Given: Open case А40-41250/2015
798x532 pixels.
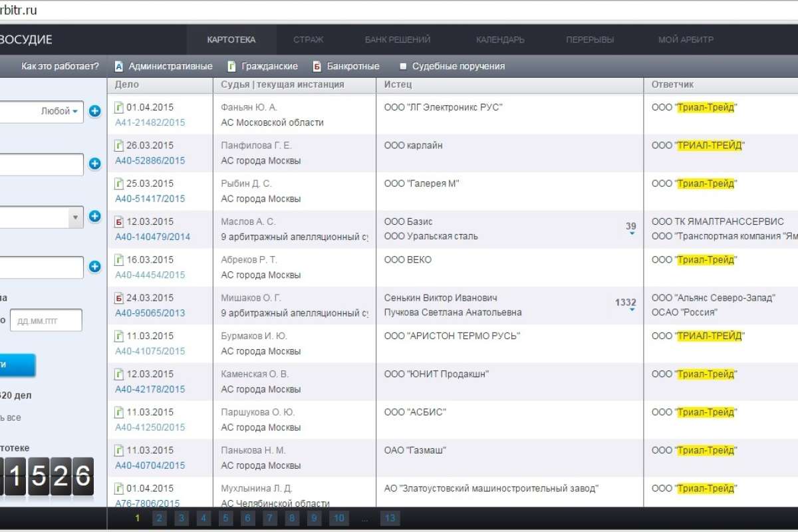Looking at the screenshot, I should point(150,427).
